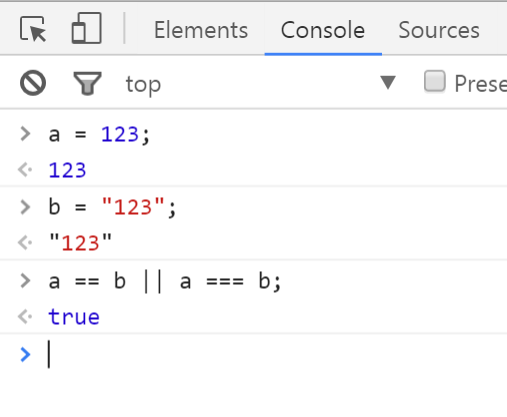Toggle the device toolbar icon

(87, 28)
